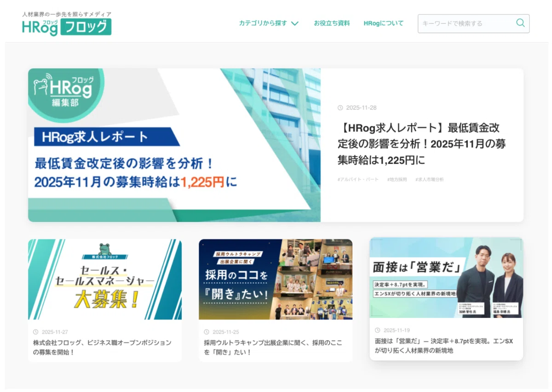Open the 株式会社フロッグ、ビジネス職オープンポジション article link
The image size is (552, 392).
[102, 347]
